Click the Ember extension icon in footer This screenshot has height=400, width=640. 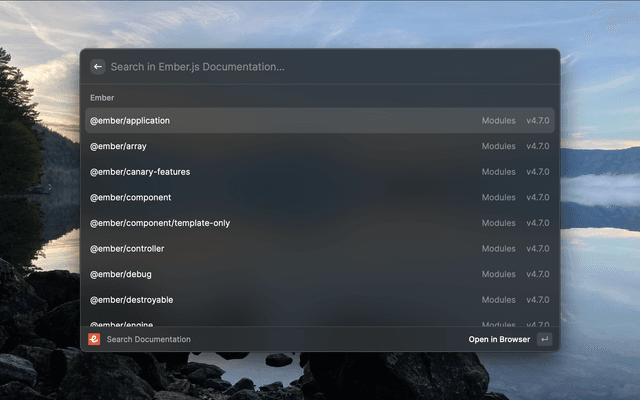click(94, 339)
